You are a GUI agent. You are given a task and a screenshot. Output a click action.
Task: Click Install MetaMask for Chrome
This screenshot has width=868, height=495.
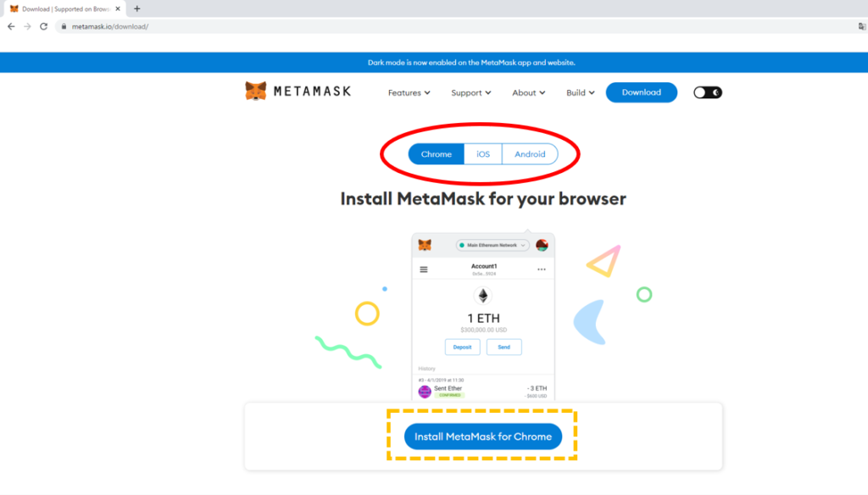(x=482, y=437)
